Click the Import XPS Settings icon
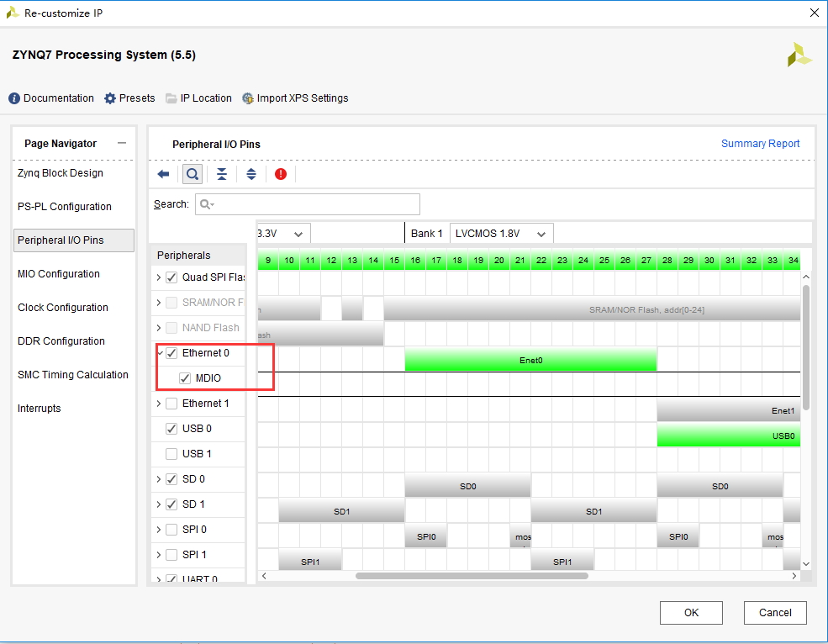Image resolution: width=828 pixels, height=644 pixels. click(248, 98)
